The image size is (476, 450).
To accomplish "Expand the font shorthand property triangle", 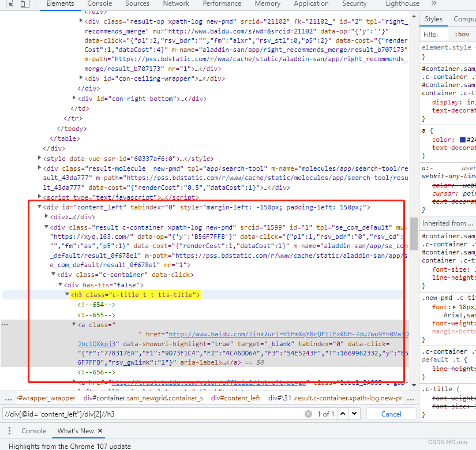I will point(454,307).
